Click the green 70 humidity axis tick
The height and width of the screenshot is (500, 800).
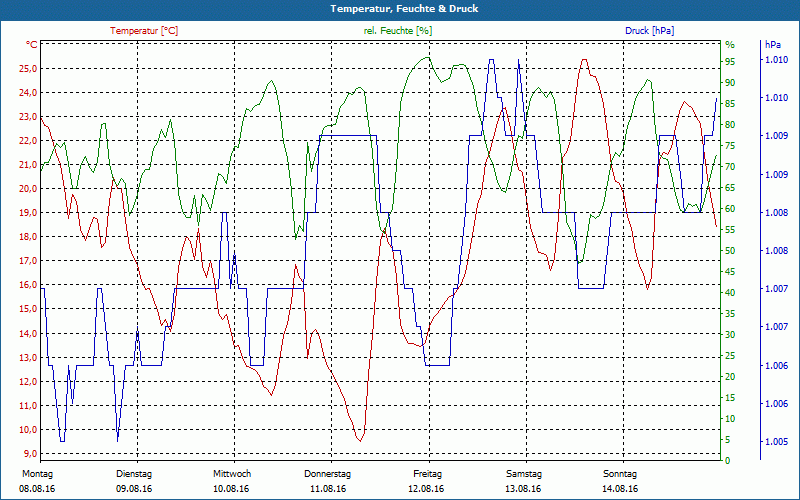pyautogui.click(x=730, y=167)
